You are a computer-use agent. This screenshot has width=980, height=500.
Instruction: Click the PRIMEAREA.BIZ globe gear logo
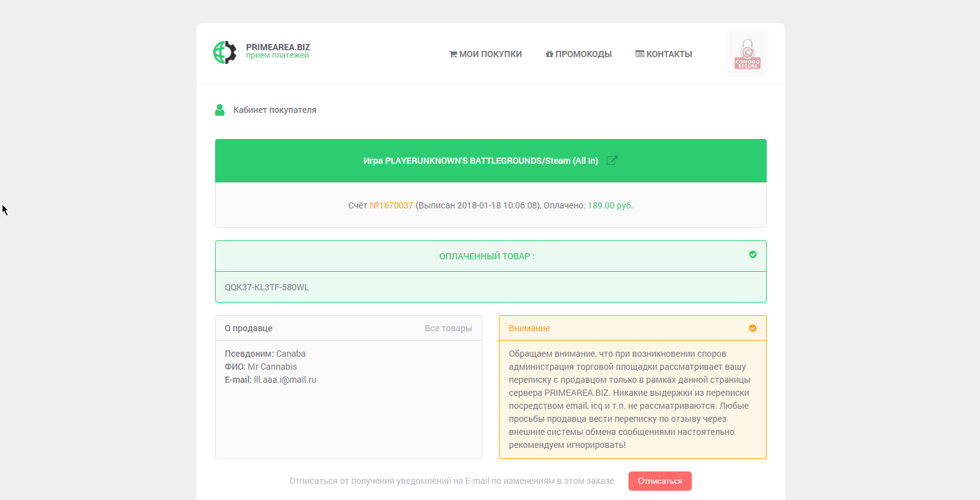(x=225, y=52)
